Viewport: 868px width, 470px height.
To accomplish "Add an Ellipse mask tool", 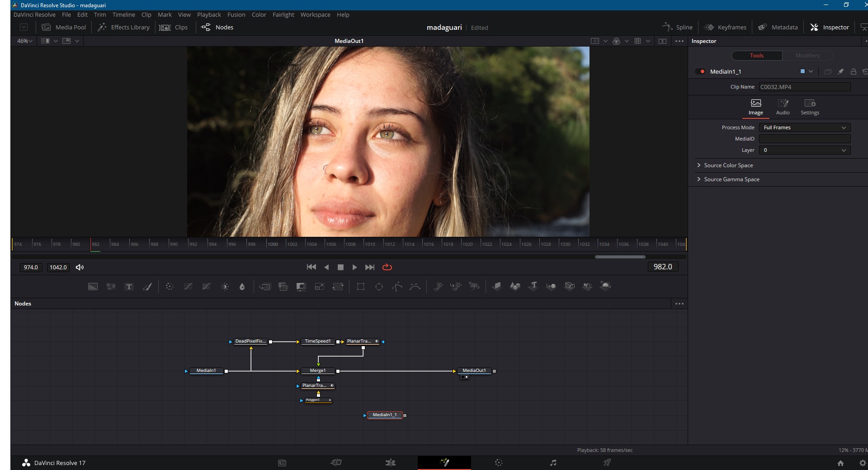I will click(x=379, y=287).
